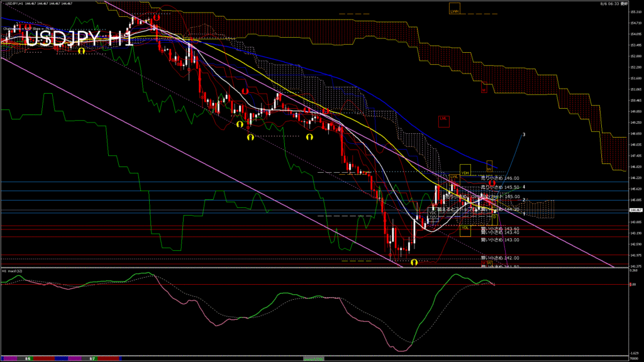The width and height of the screenshot is (644, 362).
Task: Select the 売り小さめ 146.00 level label
Action: pyautogui.click(x=500, y=178)
